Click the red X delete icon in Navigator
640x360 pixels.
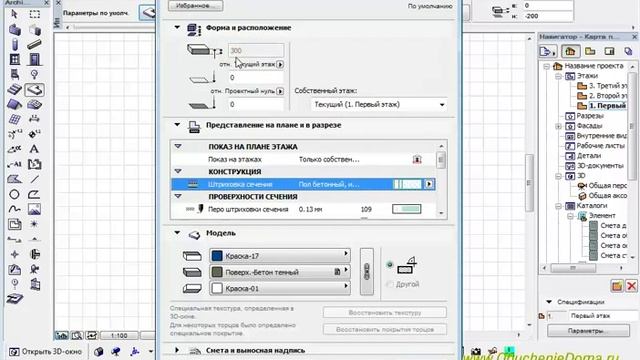[x=631, y=286]
